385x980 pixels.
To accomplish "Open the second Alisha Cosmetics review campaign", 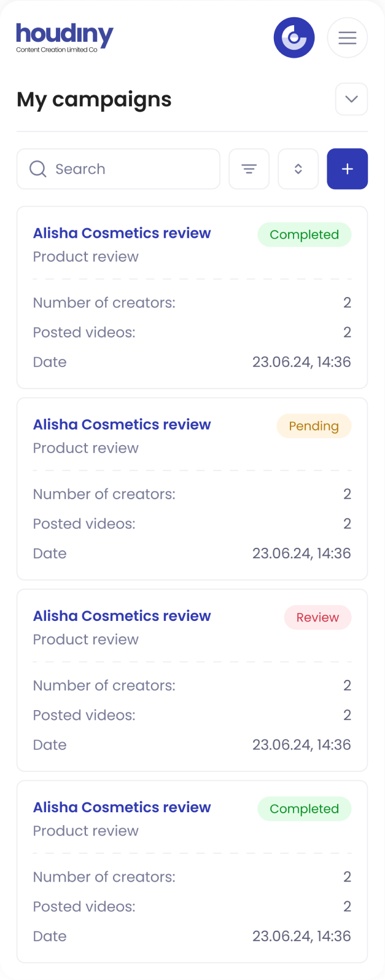I will [x=122, y=424].
